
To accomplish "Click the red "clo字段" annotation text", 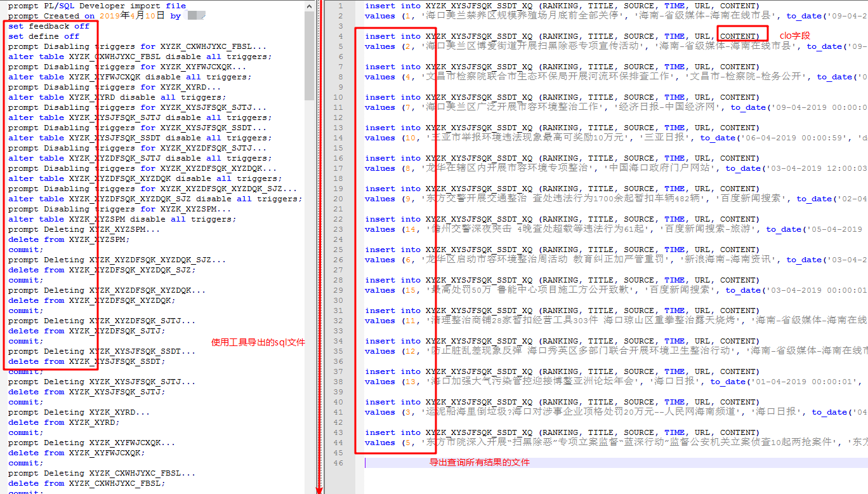I will coord(794,36).
